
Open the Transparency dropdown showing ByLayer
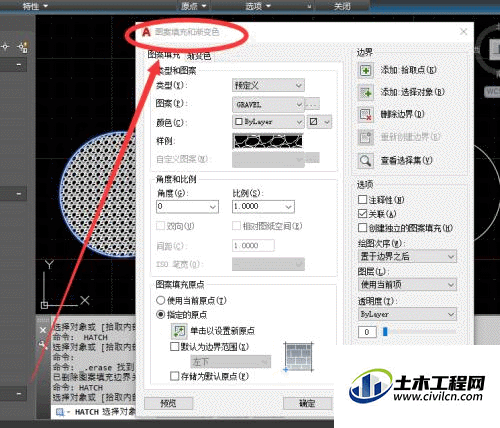pos(407,314)
